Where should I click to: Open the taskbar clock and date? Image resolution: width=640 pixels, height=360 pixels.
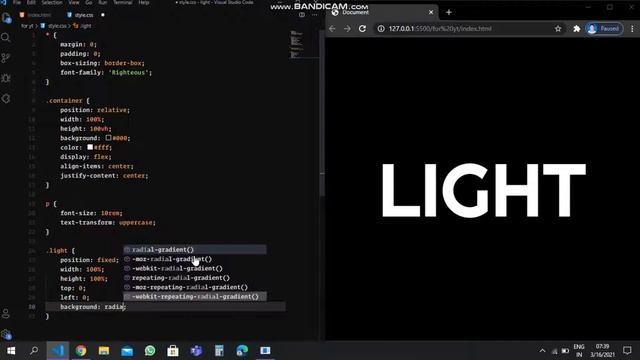coord(602,351)
